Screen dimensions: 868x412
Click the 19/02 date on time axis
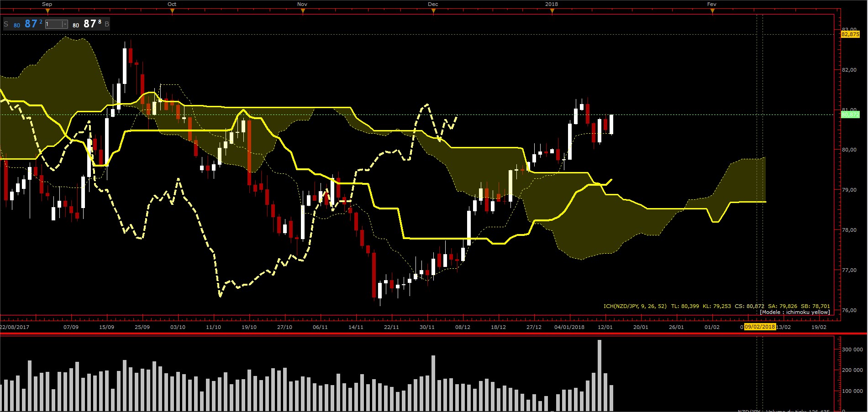819,327
